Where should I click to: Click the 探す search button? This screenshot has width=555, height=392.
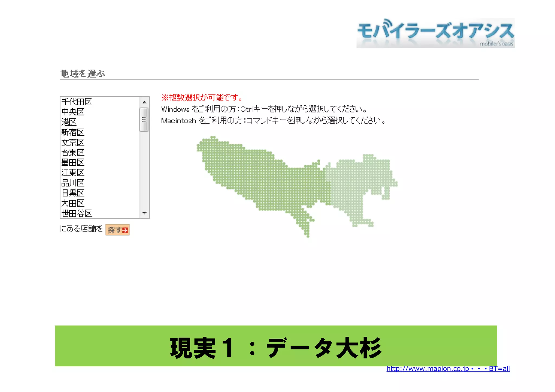pyautogui.click(x=118, y=230)
